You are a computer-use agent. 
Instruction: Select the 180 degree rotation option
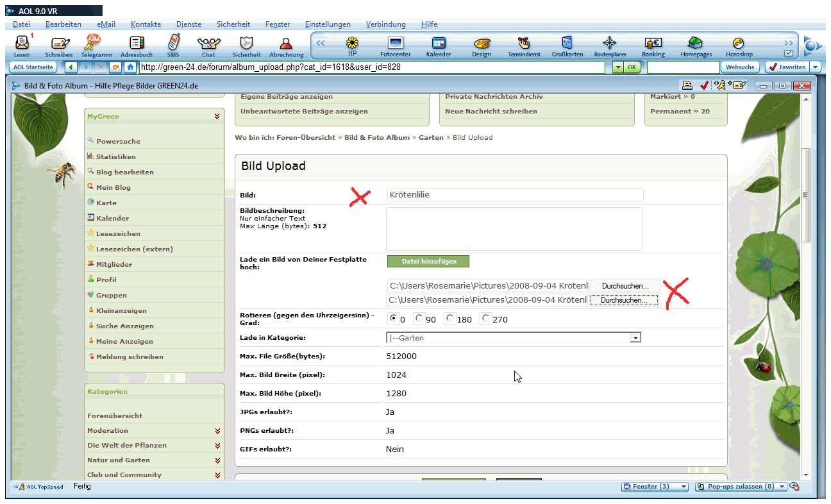(x=450, y=318)
